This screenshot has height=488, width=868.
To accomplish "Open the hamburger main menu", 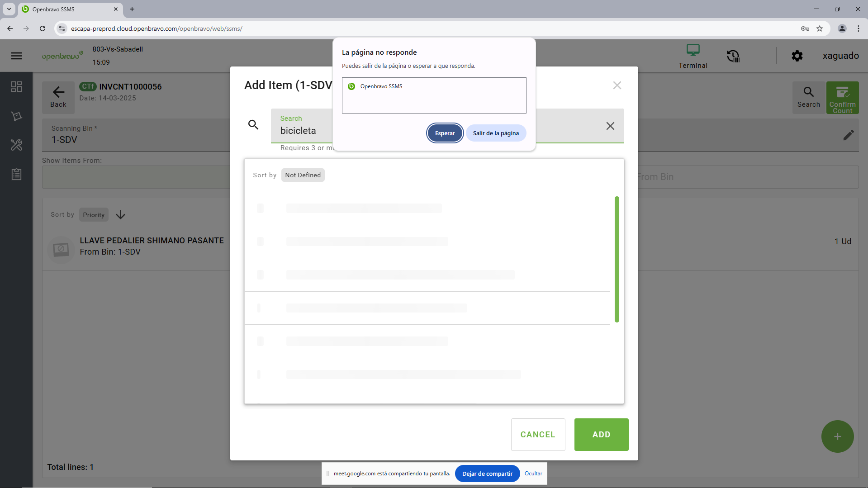I will point(17,56).
